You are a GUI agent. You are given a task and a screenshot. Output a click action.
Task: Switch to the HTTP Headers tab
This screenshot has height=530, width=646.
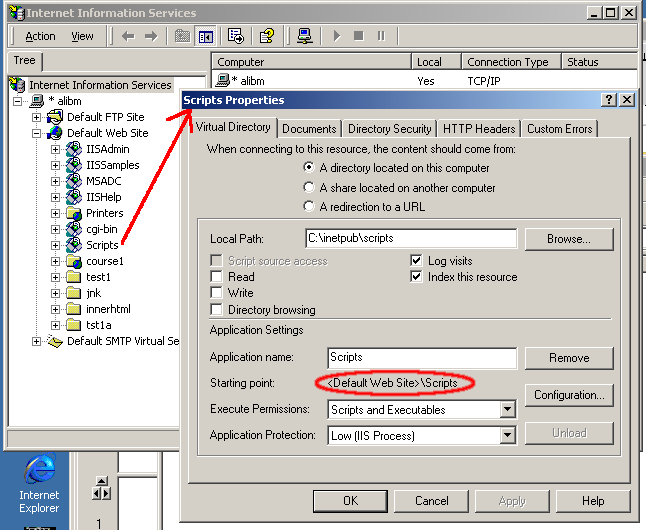(x=479, y=129)
